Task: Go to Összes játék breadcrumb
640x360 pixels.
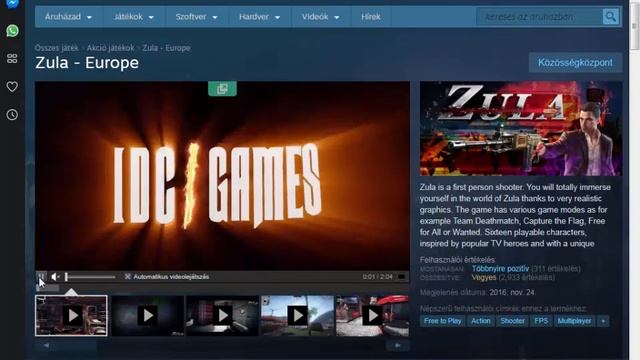Action: coord(56,48)
